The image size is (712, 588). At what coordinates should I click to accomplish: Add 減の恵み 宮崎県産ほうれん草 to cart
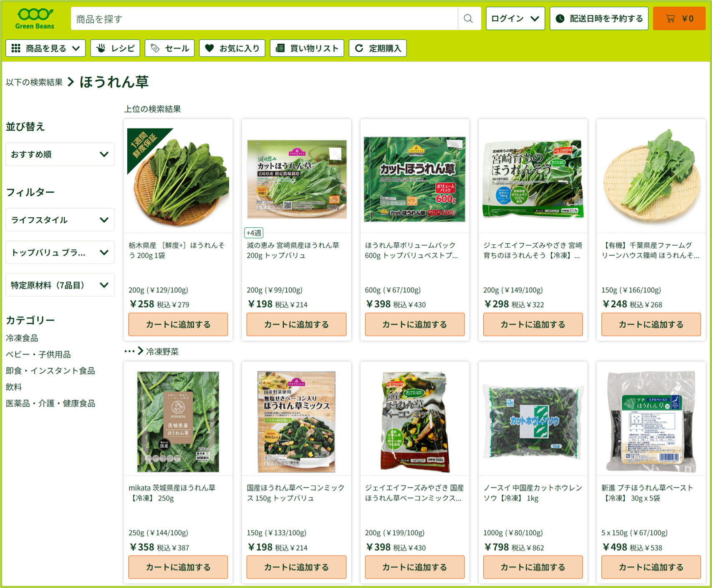click(296, 324)
